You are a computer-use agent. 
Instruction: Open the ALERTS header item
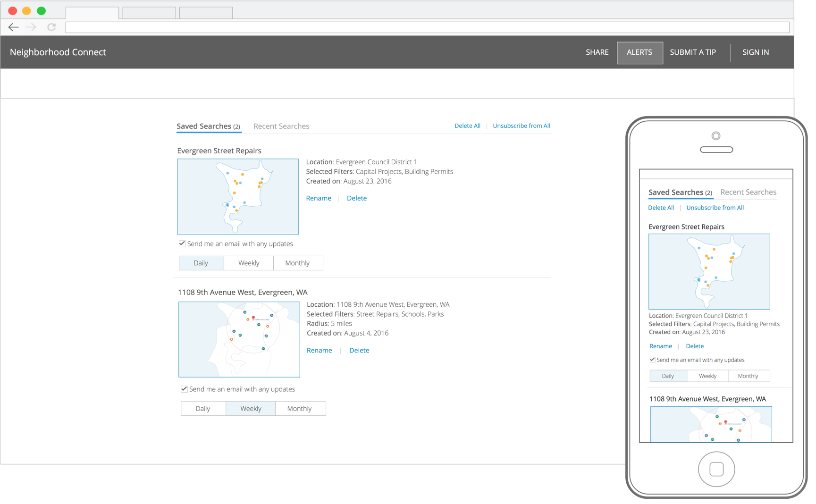[x=639, y=52]
